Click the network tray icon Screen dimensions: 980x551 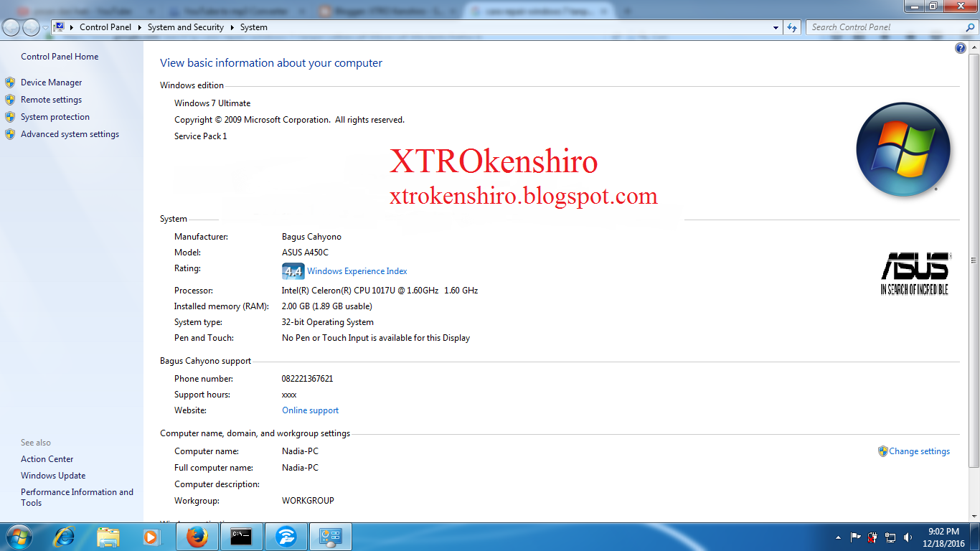(890, 537)
